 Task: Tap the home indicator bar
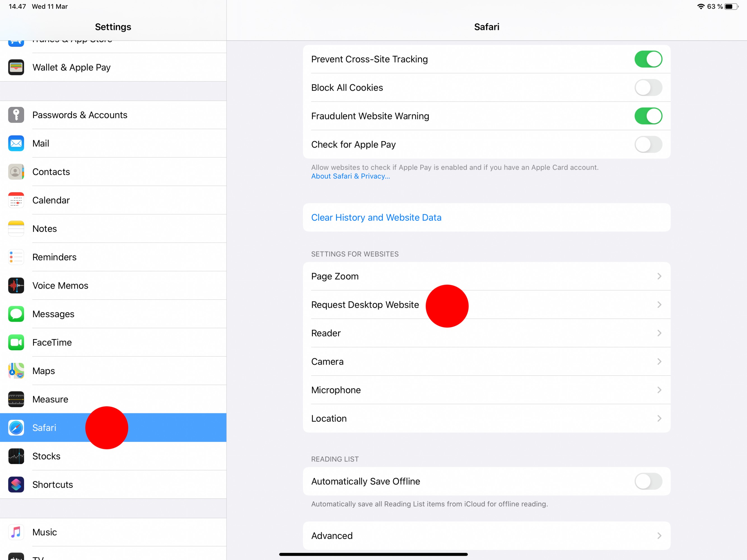(x=373, y=554)
